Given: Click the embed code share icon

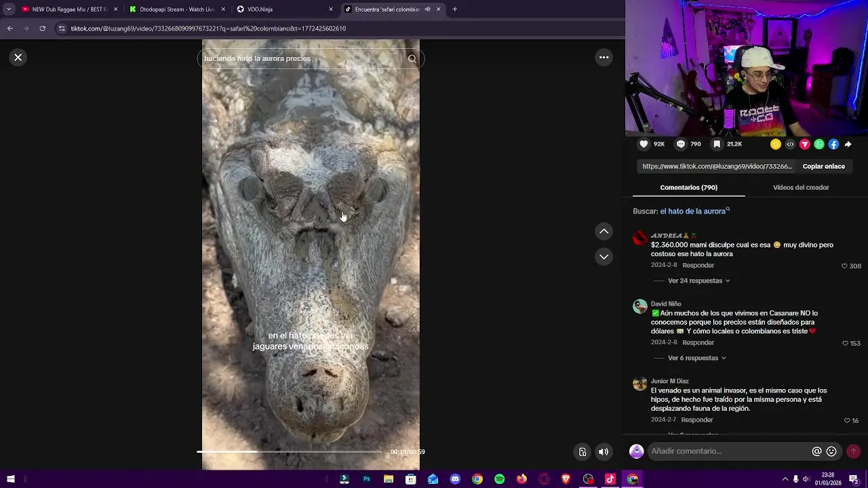Looking at the screenshot, I should [790, 144].
